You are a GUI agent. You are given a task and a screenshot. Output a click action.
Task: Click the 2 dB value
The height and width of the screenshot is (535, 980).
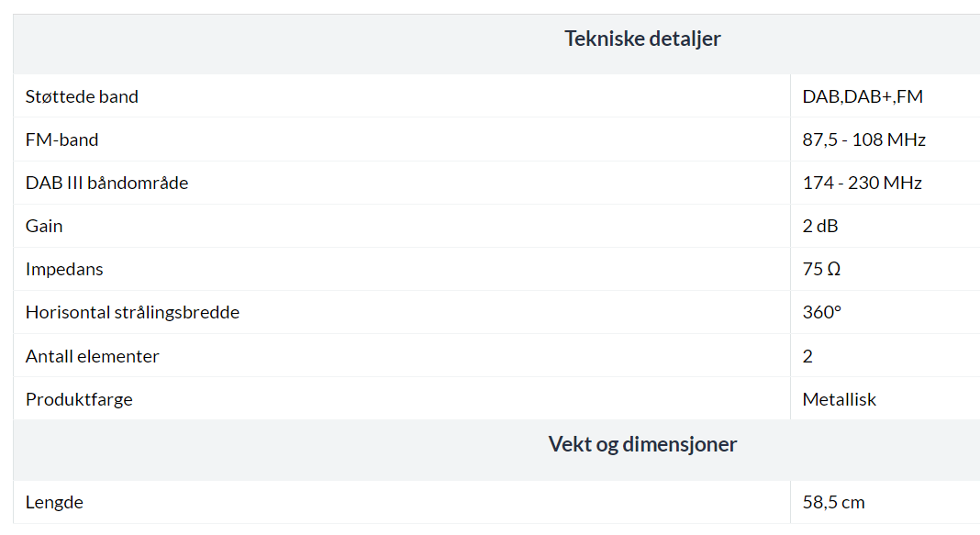click(x=819, y=226)
